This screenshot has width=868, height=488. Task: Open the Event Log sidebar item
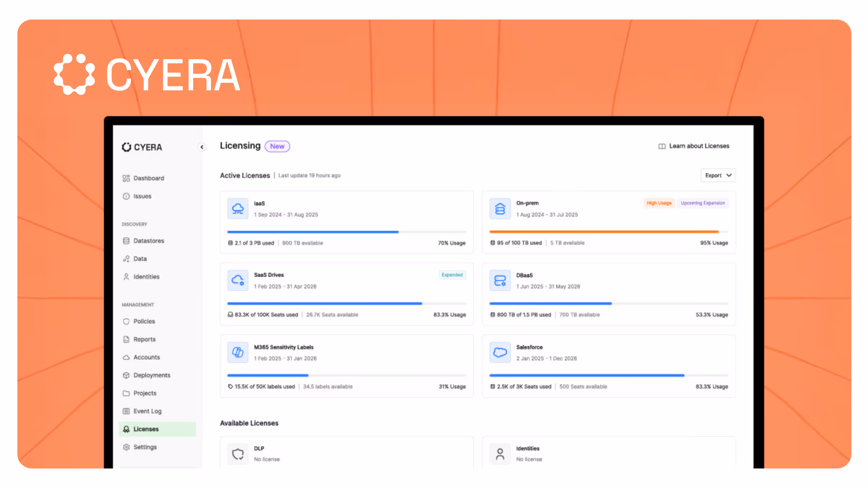(147, 411)
